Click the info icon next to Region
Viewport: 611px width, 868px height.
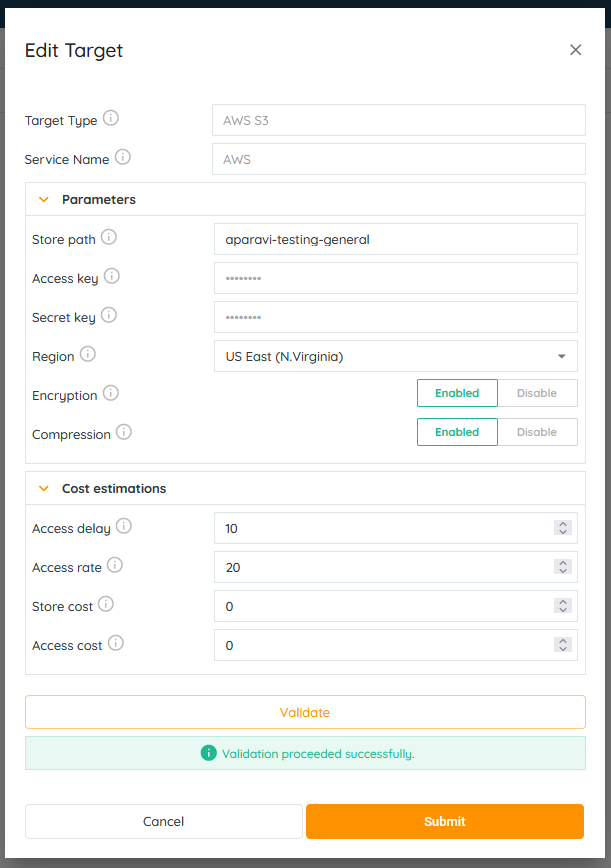pos(88,355)
